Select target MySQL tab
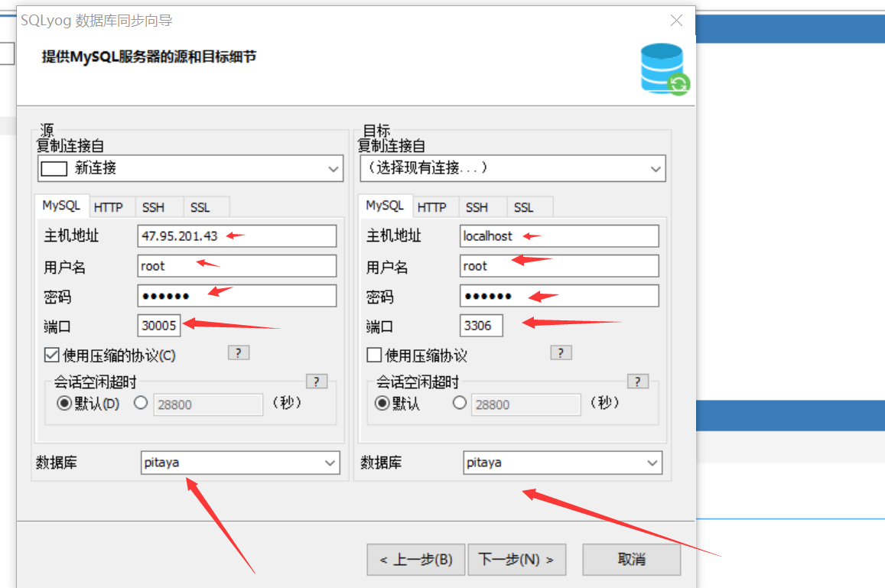The height and width of the screenshot is (588, 885). pos(385,206)
